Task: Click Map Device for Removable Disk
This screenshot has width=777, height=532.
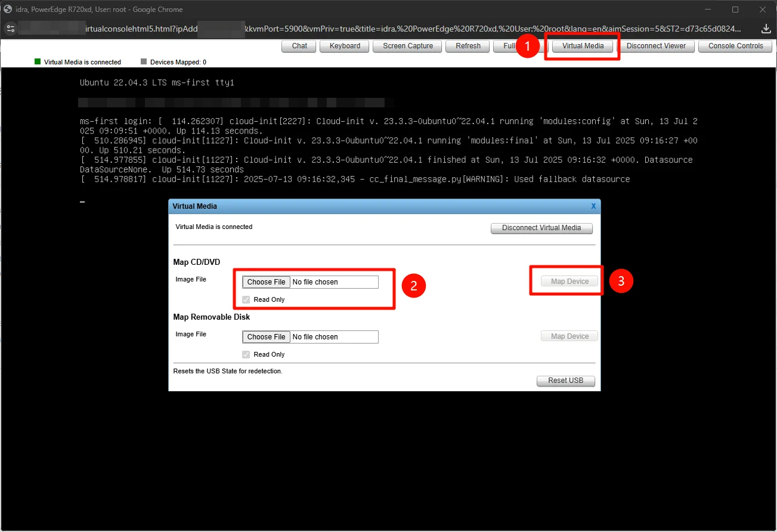Action: (x=569, y=336)
